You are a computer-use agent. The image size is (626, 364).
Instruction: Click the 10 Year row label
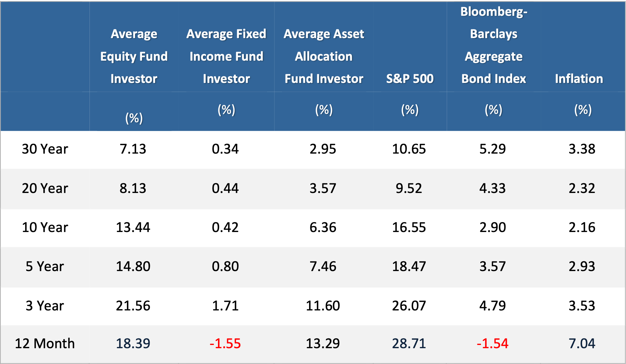45,228
